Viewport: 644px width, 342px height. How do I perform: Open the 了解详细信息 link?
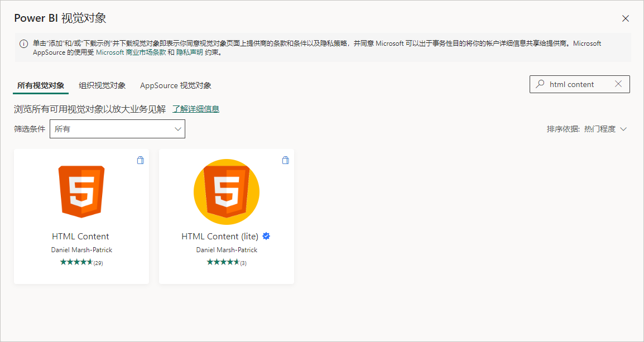click(x=195, y=109)
